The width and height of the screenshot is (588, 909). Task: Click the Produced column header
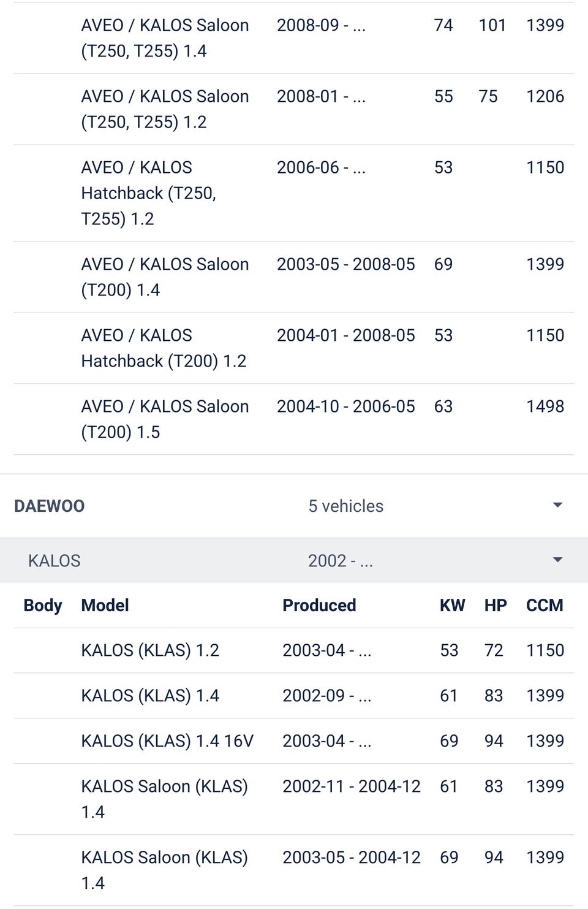pos(319,606)
